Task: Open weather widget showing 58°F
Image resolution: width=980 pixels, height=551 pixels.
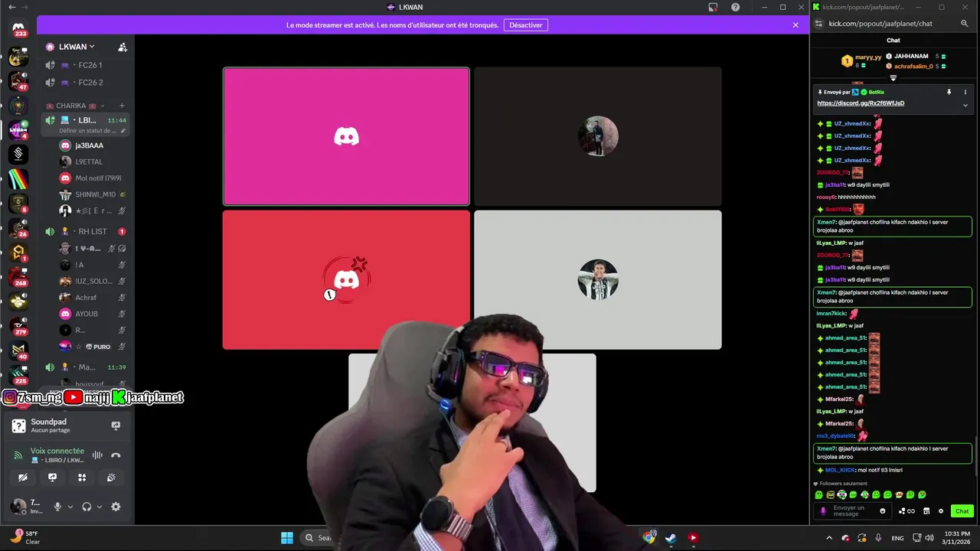Action: tap(24, 537)
